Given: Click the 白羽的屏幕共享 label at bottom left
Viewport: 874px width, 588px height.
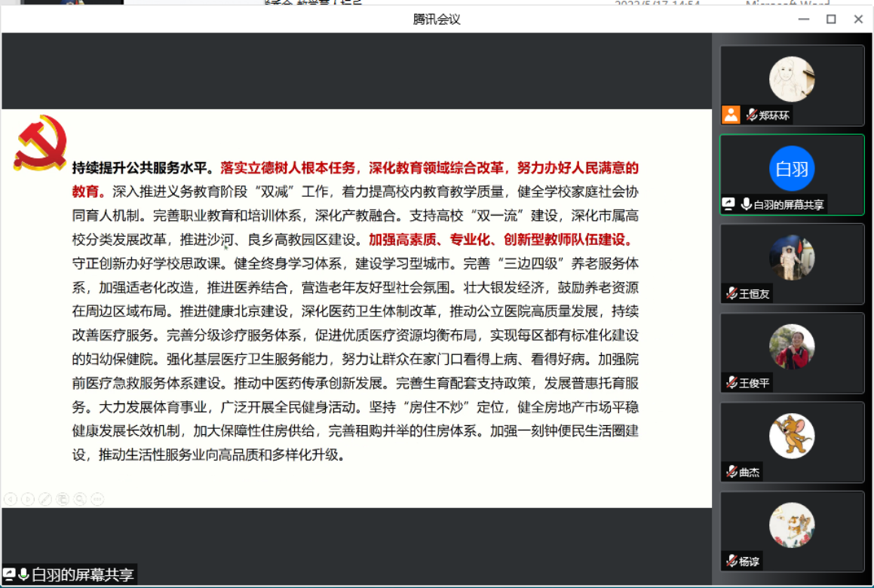Looking at the screenshot, I should pos(83,575).
